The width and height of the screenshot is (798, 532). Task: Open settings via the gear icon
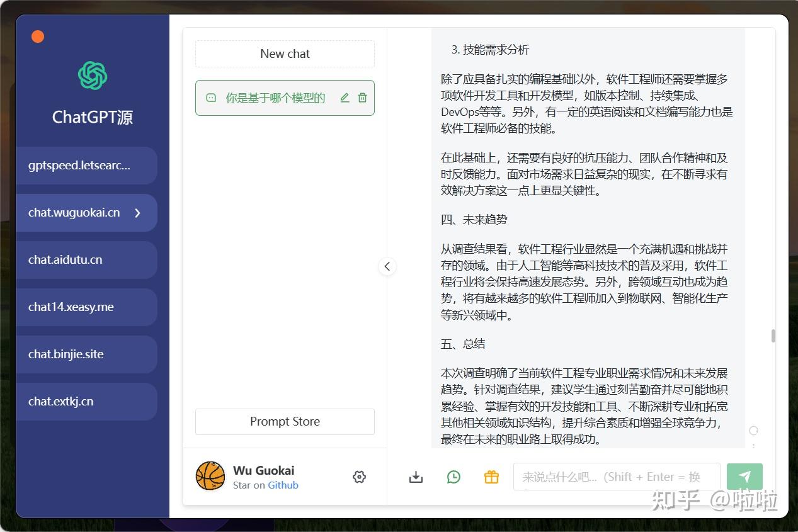click(x=359, y=477)
